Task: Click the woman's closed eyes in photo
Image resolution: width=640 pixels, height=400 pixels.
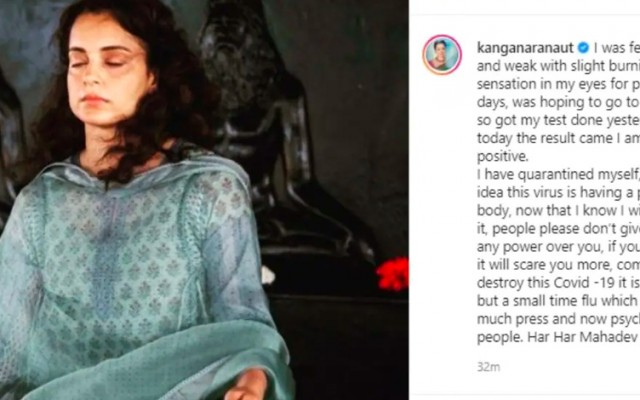Action: click(x=97, y=63)
